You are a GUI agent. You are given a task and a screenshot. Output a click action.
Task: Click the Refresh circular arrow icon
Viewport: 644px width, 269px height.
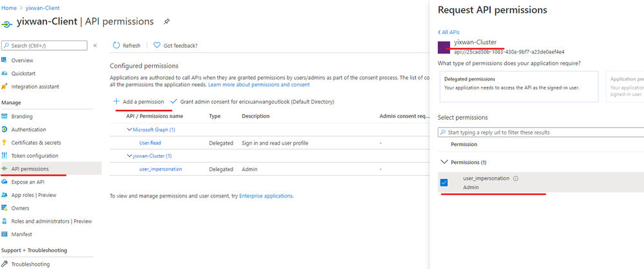point(116,46)
